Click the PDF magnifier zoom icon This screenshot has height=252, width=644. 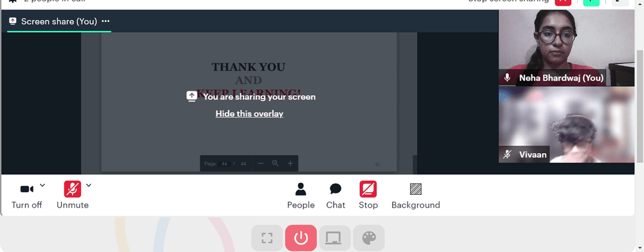coord(275,163)
